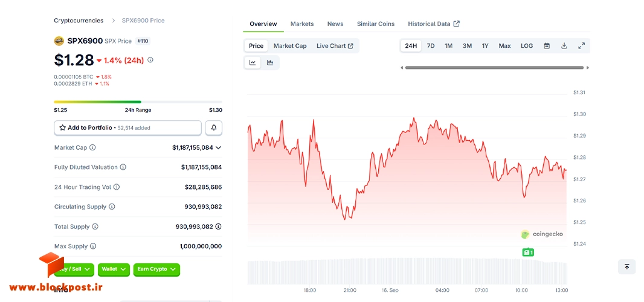
Task: Switch chart to Market Cap view
Action: coord(290,46)
